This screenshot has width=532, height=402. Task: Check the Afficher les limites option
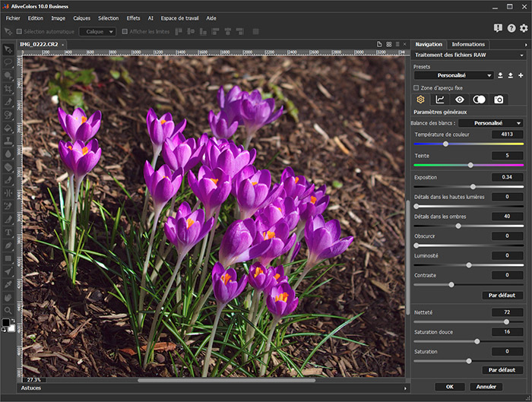coord(124,32)
